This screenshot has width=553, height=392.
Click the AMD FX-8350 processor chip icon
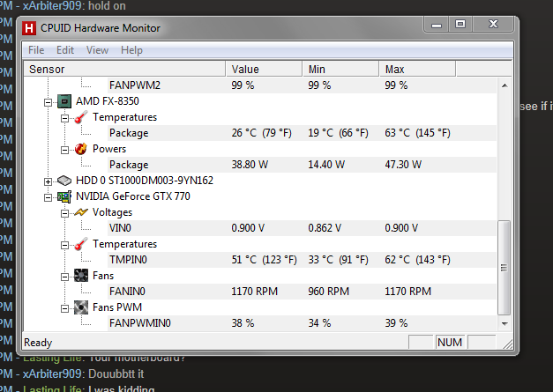pyautogui.click(x=64, y=101)
